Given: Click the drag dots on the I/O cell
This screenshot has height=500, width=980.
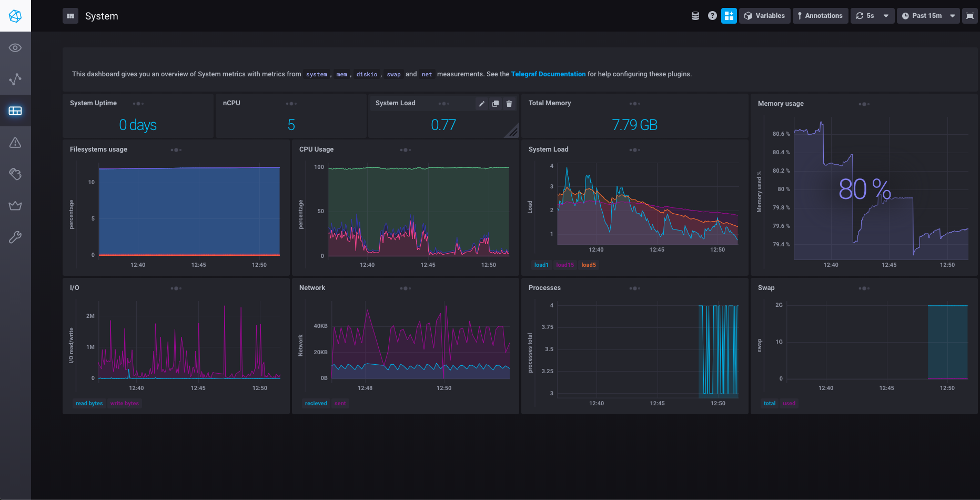Looking at the screenshot, I should pyautogui.click(x=176, y=288).
